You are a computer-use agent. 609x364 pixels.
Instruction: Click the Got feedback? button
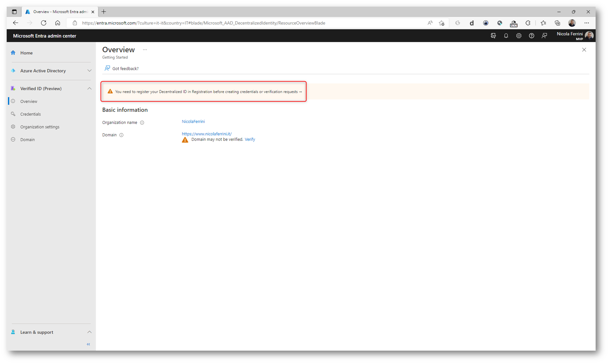122,68
